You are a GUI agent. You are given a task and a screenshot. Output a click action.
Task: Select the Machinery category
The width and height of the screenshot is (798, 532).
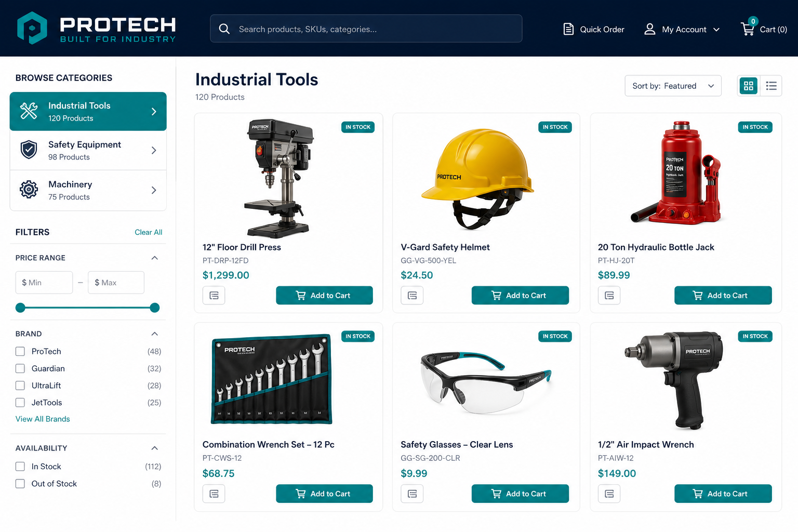[88, 190]
